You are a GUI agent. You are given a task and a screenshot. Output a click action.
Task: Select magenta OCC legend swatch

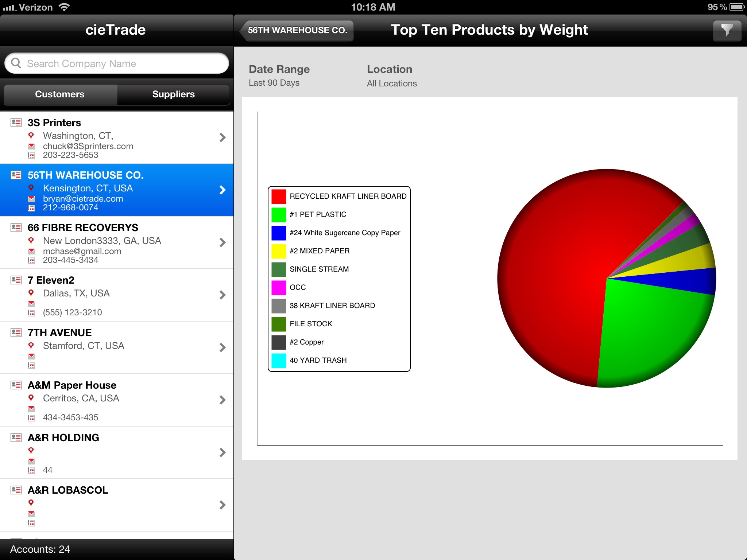pyautogui.click(x=279, y=288)
